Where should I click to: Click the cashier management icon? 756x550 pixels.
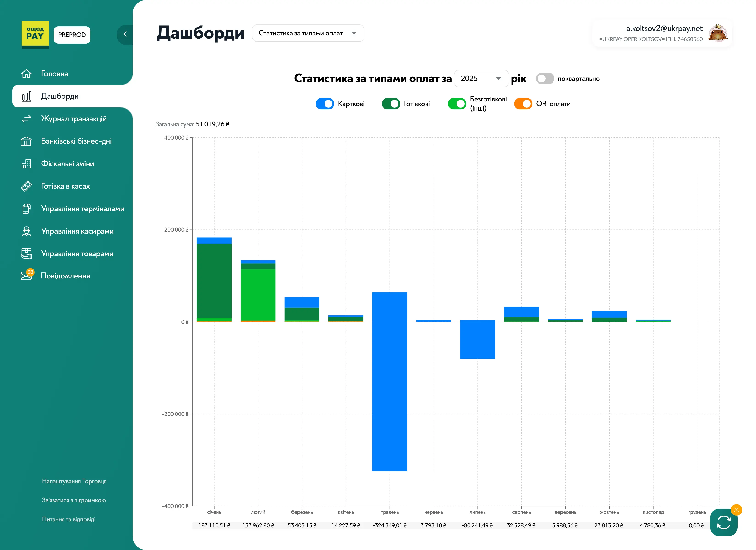tap(26, 231)
